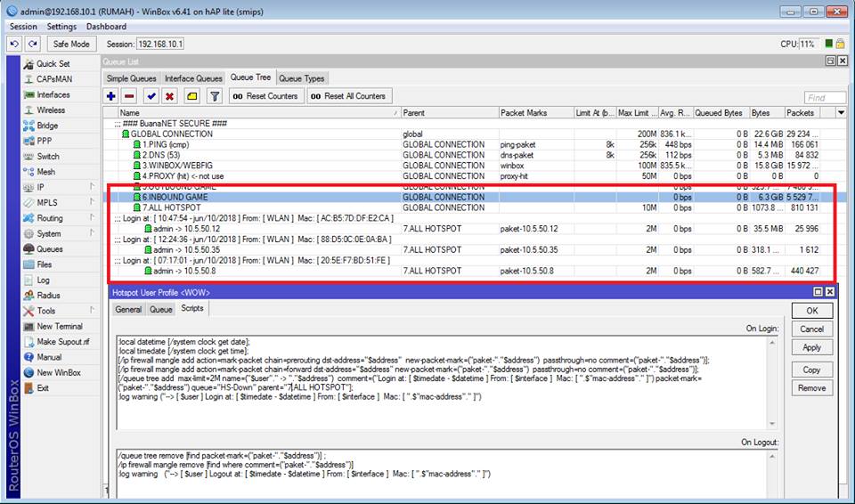Open the column chooser dropdown arrow

pyautogui.click(x=842, y=113)
